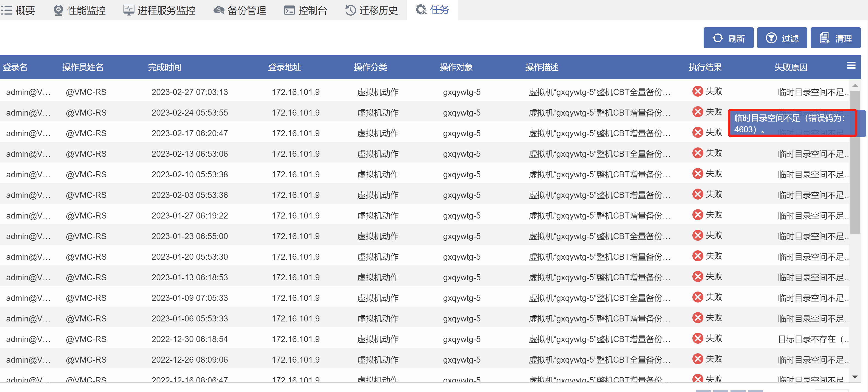
Task: Select the task row dated 2022-12-30 06:18:54
Action: (189, 339)
